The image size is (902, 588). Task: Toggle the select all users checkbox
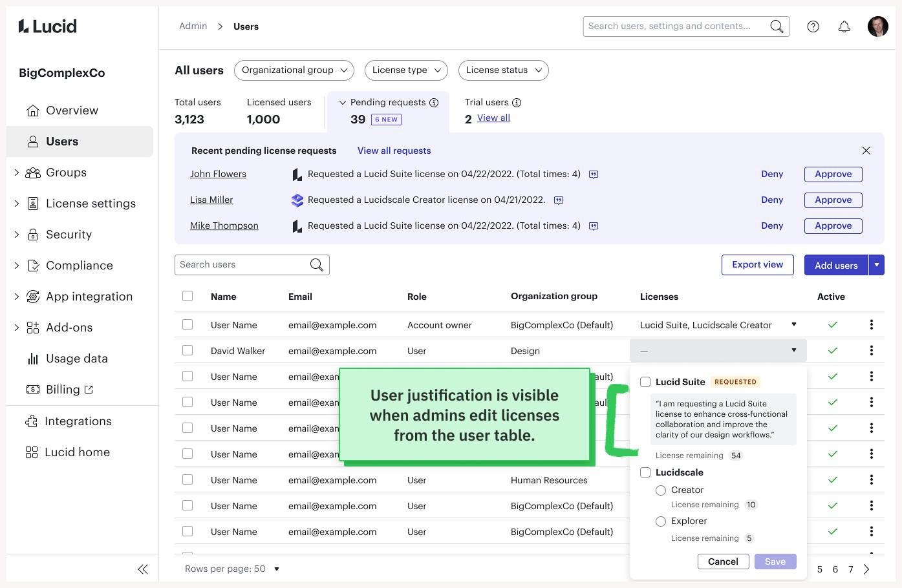[188, 296]
